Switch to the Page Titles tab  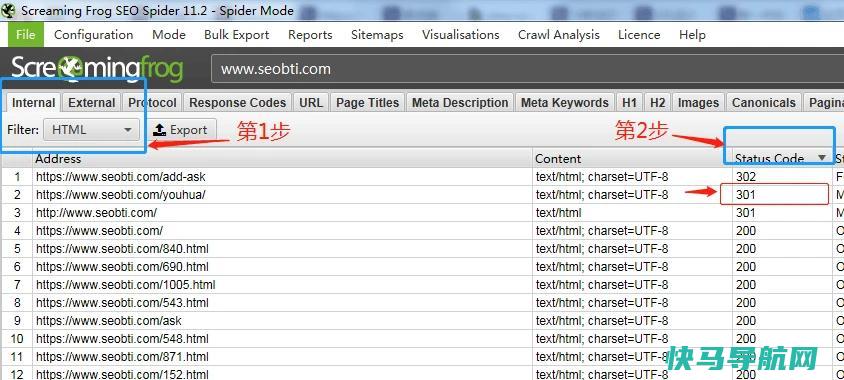coord(368,103)
